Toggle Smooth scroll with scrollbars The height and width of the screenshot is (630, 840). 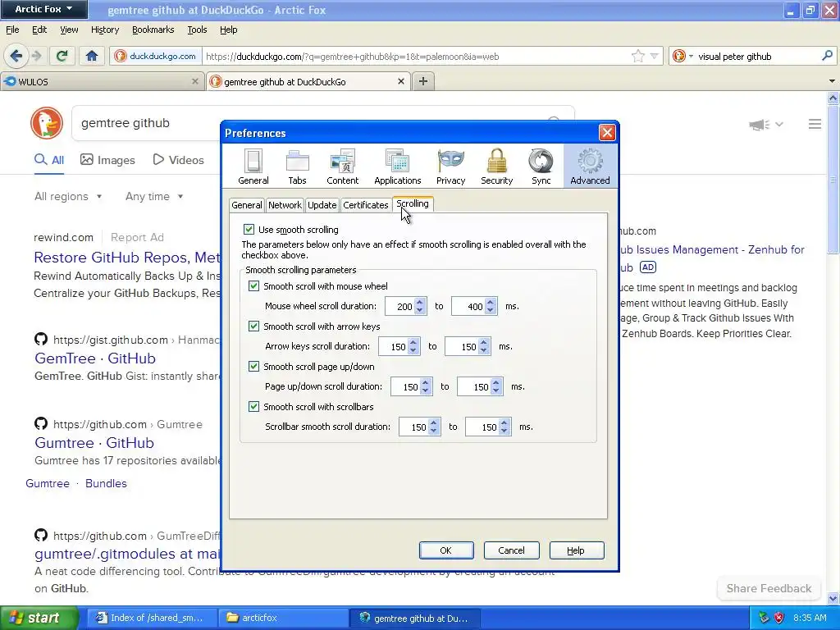click(x=254, y=407)
